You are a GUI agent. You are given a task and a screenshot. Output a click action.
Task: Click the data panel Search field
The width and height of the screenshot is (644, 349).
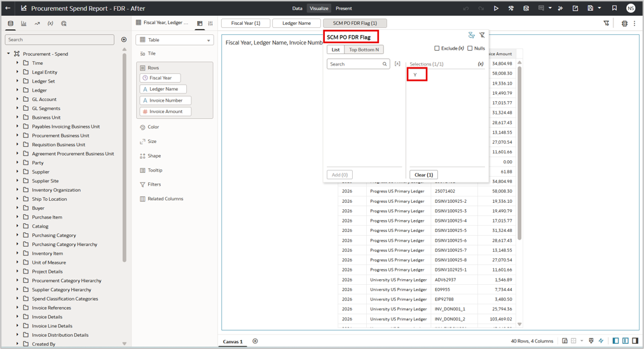60,40
